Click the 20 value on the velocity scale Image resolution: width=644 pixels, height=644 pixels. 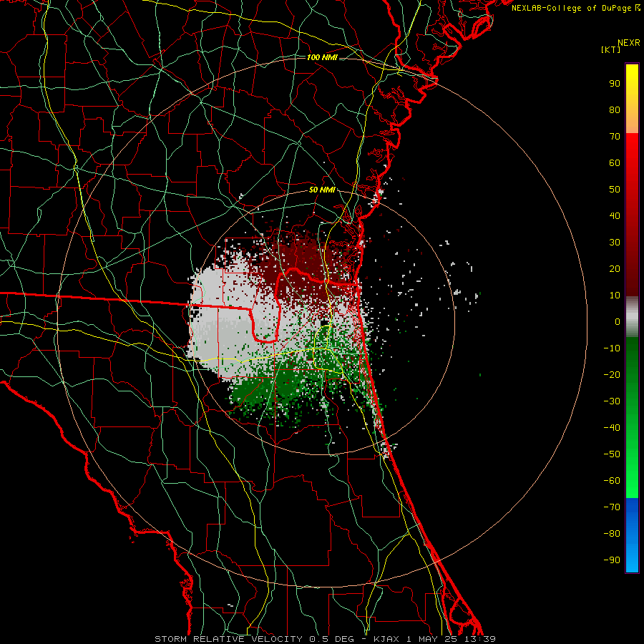coord(615,269)
